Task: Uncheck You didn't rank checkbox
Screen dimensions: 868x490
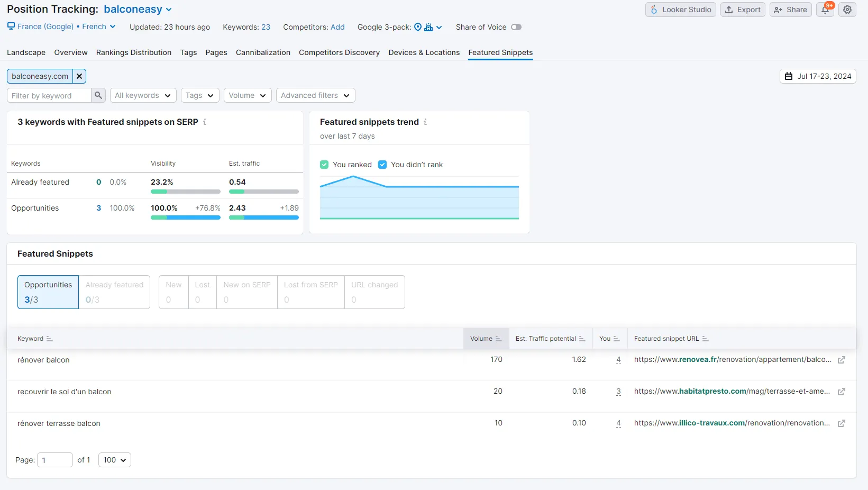Action: coord(382,165)
